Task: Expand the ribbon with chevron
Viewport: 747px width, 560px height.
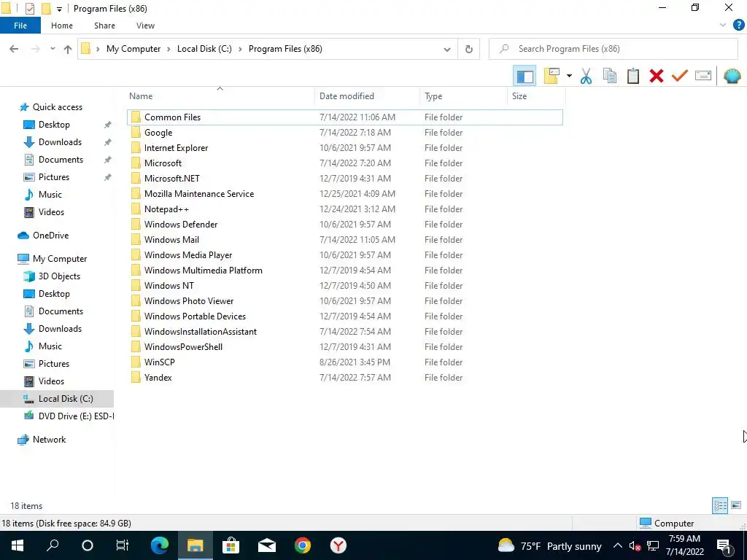Action: (723, 26)
